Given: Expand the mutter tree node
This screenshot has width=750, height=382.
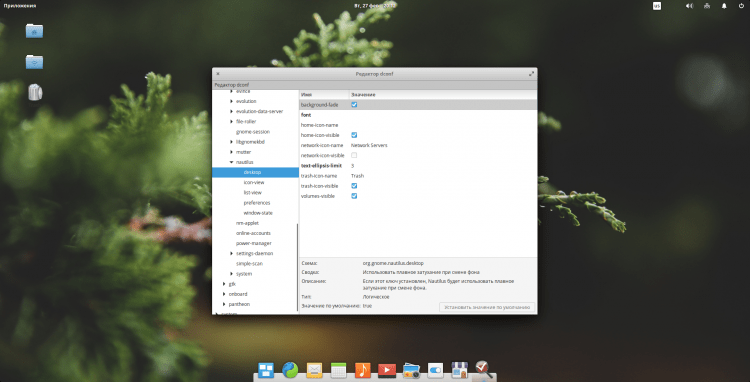Looking at the screenshot, I should [x=232, y=152].
